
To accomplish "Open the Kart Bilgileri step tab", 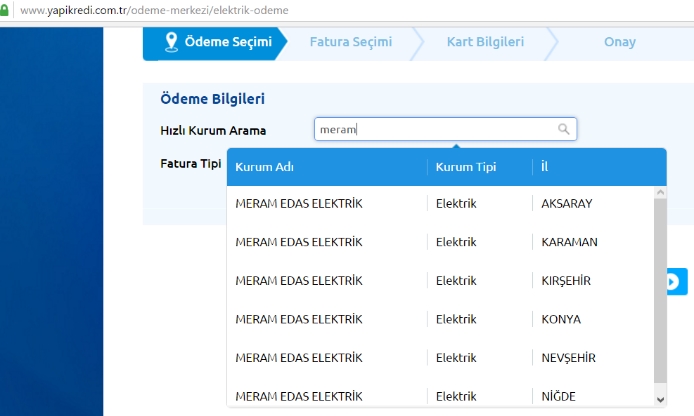I will (485, 42).
